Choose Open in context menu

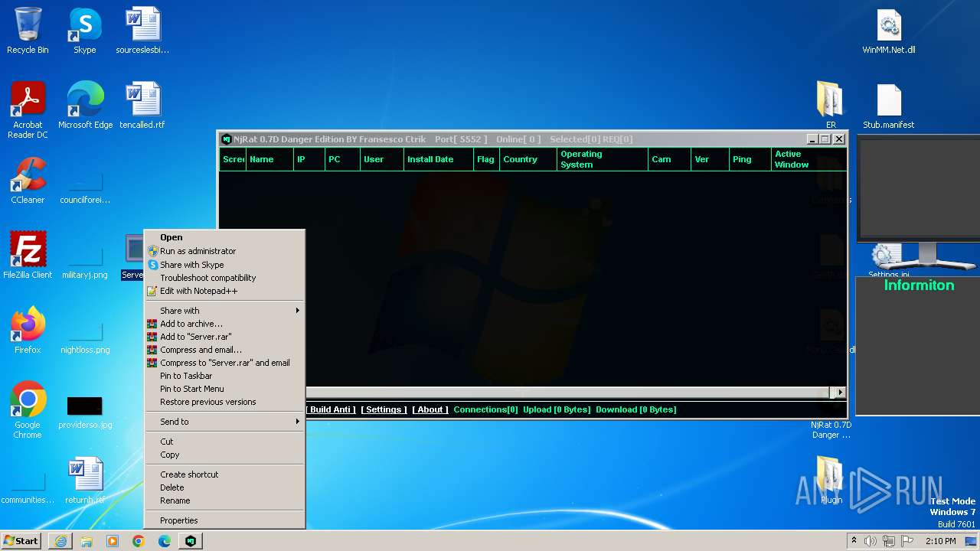coord(225,237)
